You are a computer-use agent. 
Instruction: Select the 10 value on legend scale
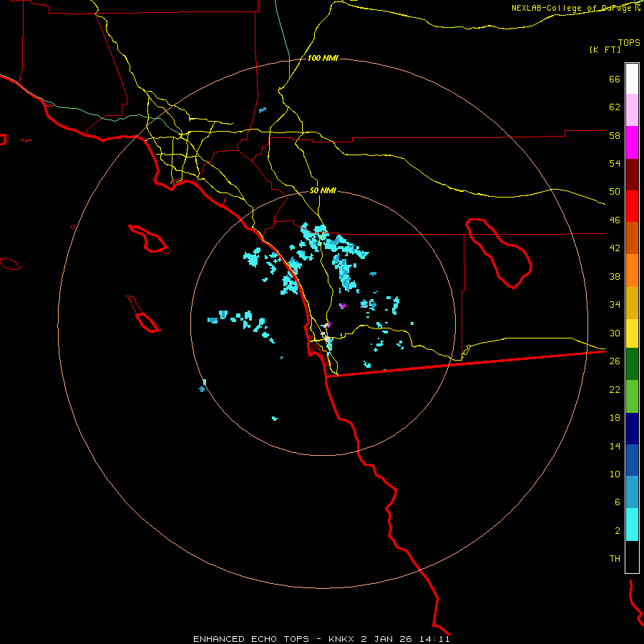615,474
